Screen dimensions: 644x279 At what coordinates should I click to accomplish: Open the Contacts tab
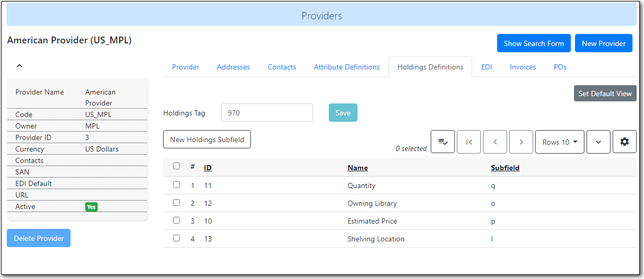tap(282, 67)
